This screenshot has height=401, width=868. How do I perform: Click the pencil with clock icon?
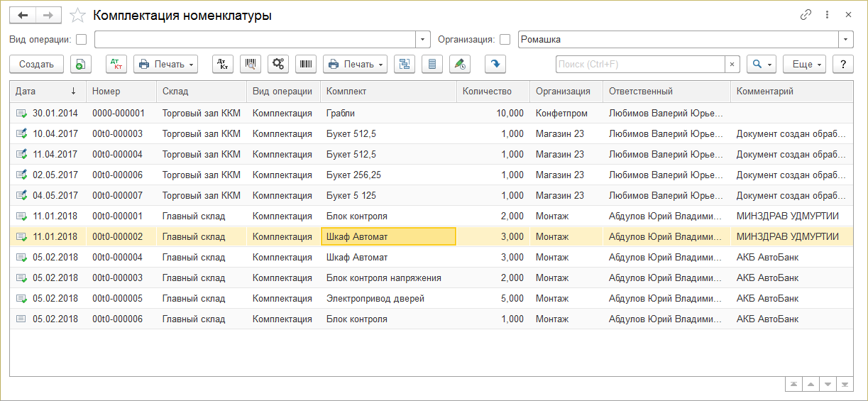[460, 64]
